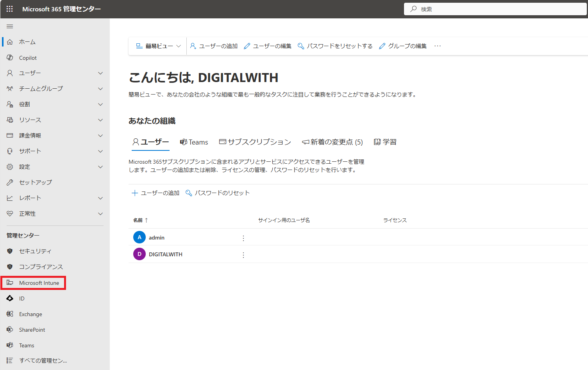This screenshot has height=370, width=588.
Task: Switch to the ユーザー tab
Action: point(150,142)
